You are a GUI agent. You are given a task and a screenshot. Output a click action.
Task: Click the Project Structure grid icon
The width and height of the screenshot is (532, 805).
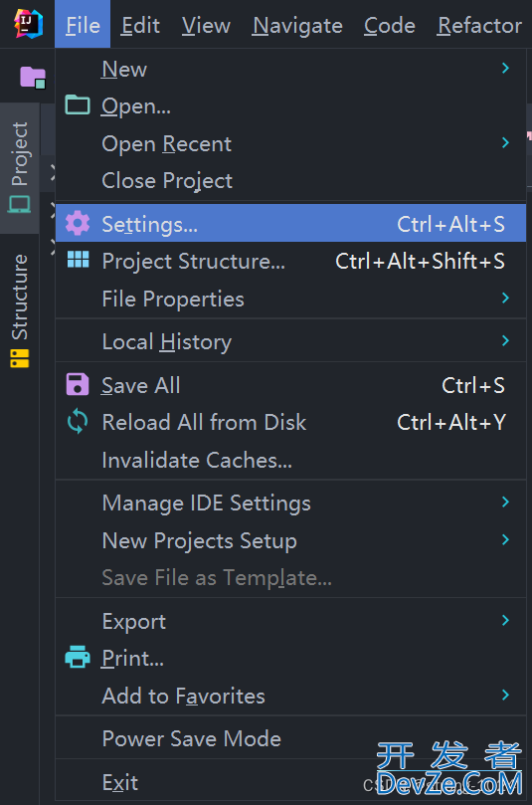pos(78,260)
